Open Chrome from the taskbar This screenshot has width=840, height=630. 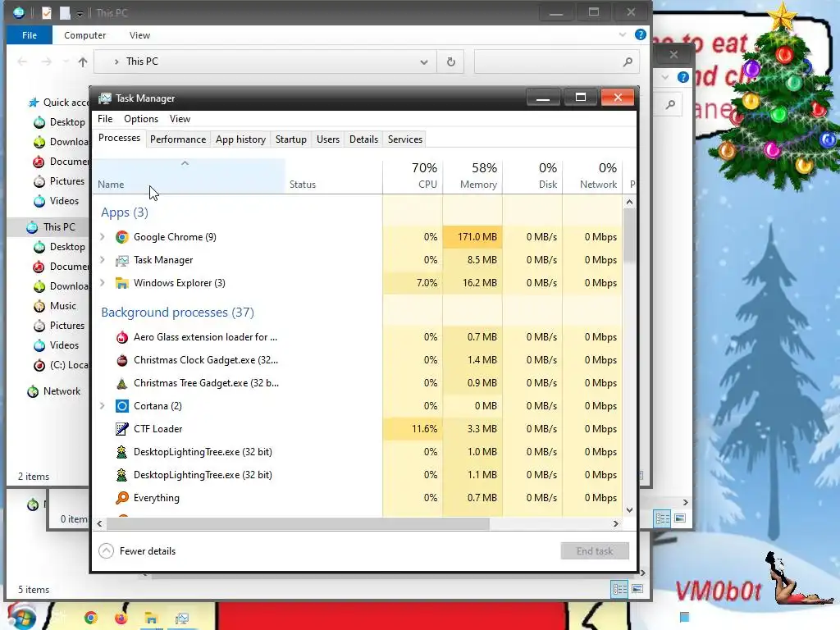[x=90, y=619]
